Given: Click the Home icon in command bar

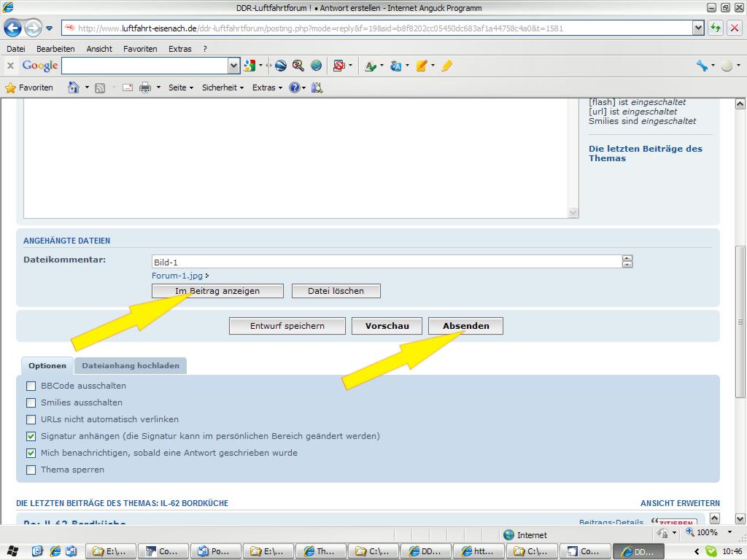Looking at the screenshot, I should tap(73, 87).
